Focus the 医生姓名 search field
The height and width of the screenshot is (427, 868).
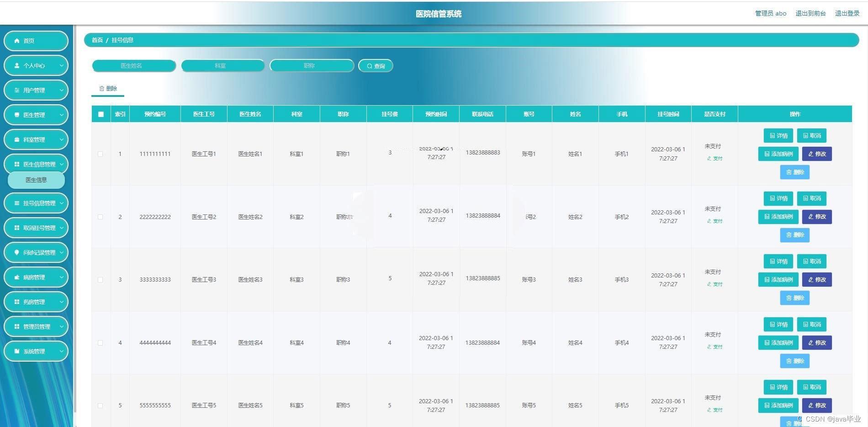click(134, 66)
